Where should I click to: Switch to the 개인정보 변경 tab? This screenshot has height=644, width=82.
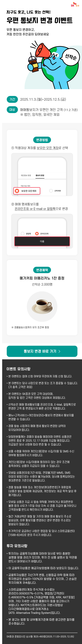coord(26,176)
